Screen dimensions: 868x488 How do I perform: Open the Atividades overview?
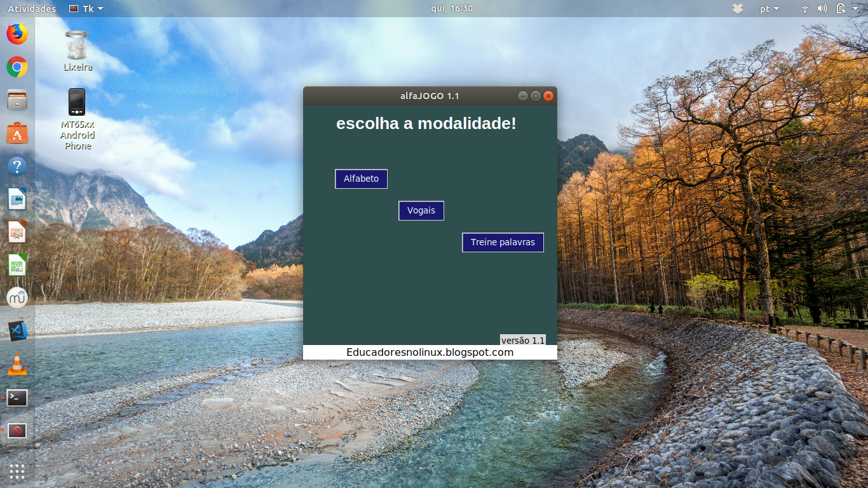click(x=32, y=9)
